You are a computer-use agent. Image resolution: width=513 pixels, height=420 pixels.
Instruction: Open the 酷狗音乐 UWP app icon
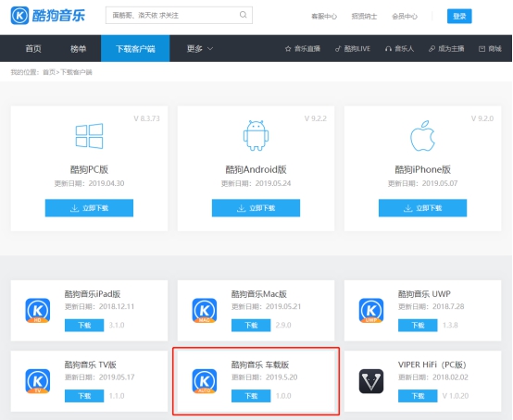(x=371, y=311)
